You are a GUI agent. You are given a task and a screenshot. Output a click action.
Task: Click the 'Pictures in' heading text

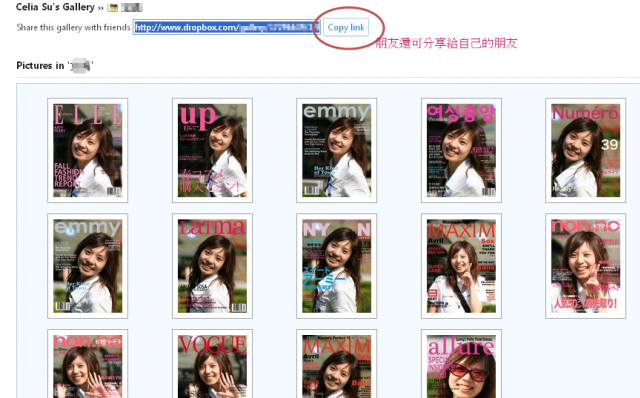pyautogui.click(x=40, y=65)
